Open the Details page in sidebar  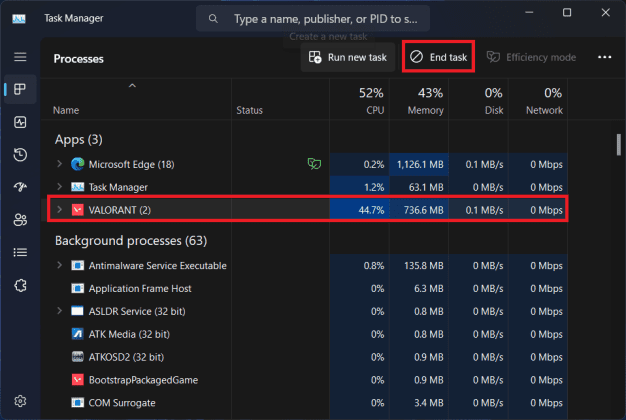point(20,253)
